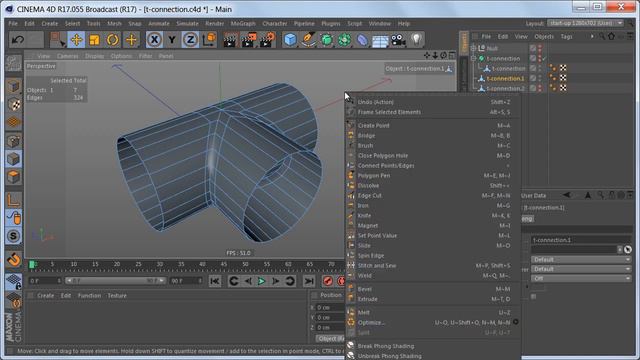Click texture tag on t-connection.1
The image size is (640, 360).
(x=563, y=78)
